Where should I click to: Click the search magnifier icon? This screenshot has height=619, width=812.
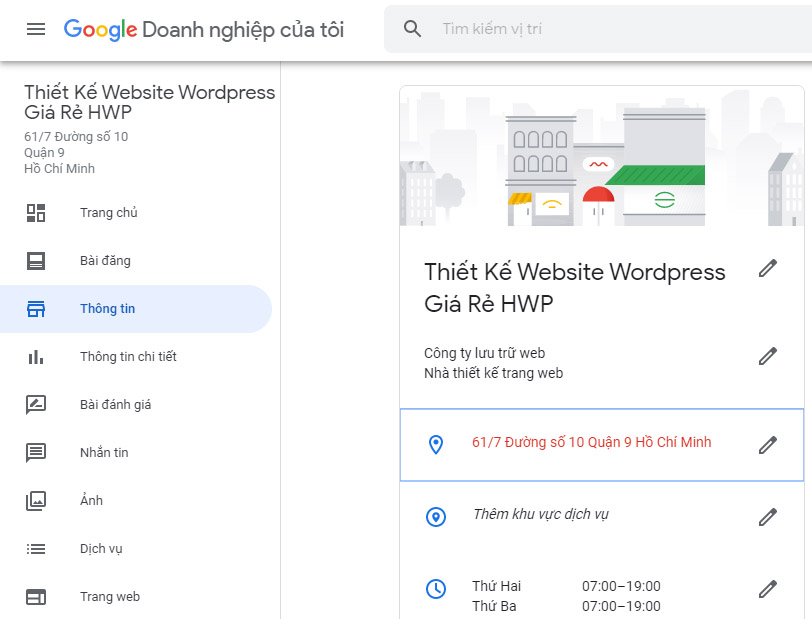tap(412, 28)
